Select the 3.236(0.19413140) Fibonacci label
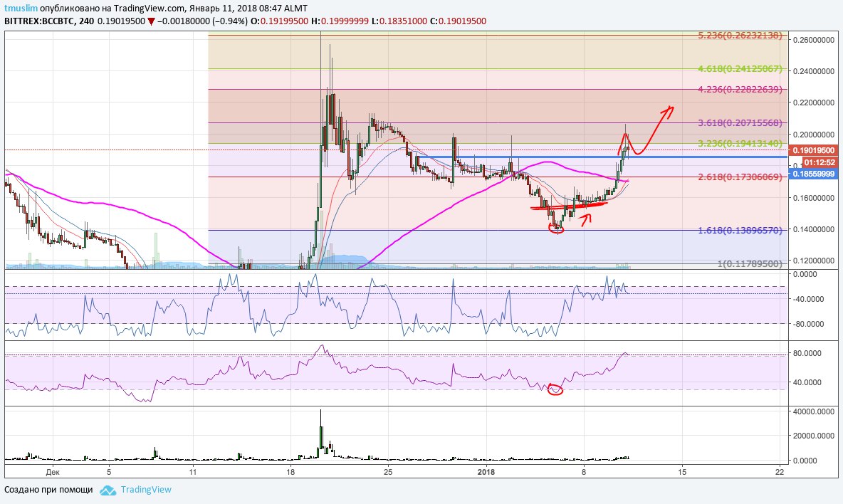The image size is (843, 504). (x=740, y=144)
